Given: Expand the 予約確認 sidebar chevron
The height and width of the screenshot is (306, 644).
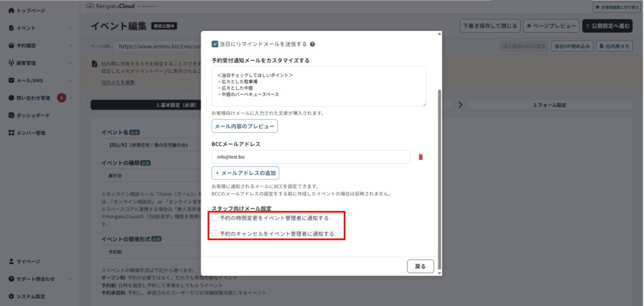Looking at the screenshot, I should pyautogui.click(x=70, y=45).
